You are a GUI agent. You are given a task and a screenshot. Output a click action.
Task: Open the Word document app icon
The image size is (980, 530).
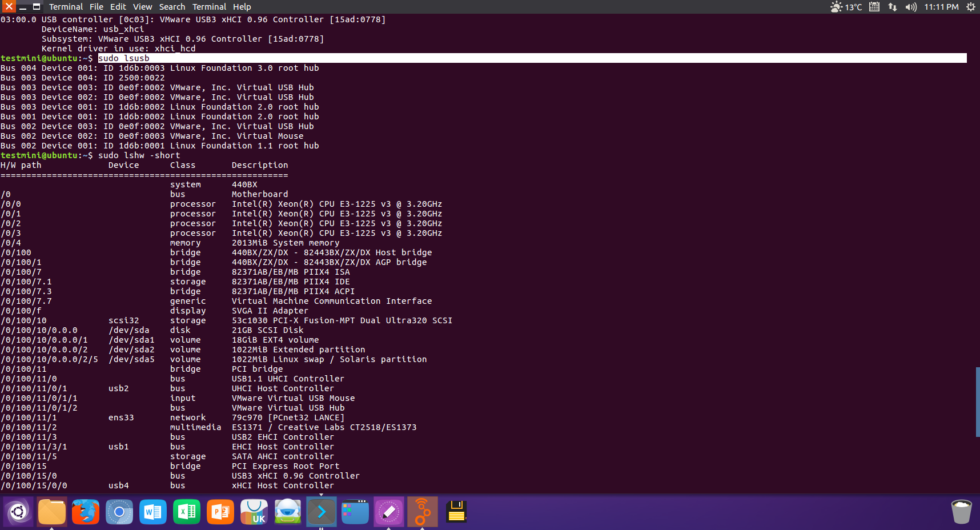click(x=153, y=512)
